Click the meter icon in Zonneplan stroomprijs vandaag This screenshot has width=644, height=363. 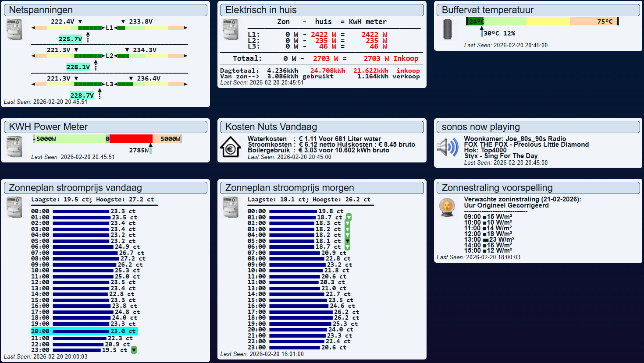[14, 207]
